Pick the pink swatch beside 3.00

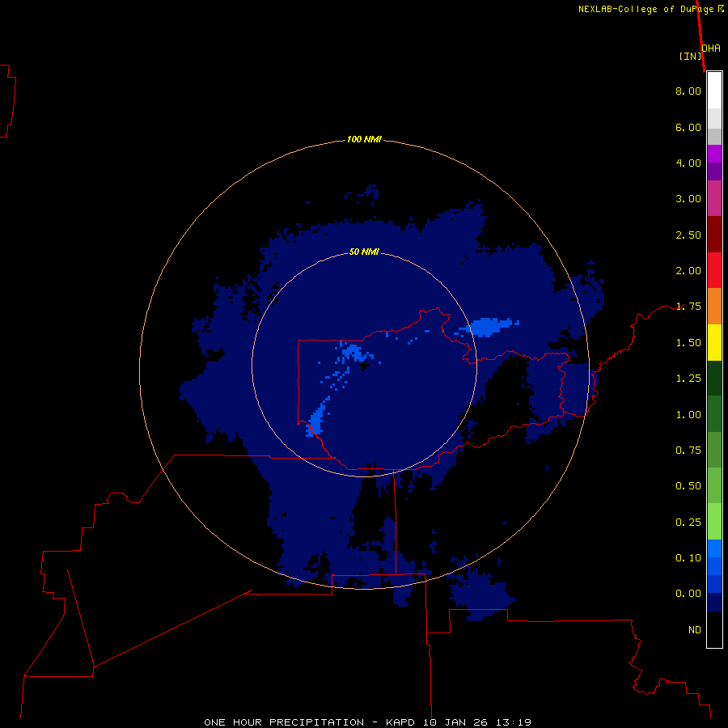point(714,198)
